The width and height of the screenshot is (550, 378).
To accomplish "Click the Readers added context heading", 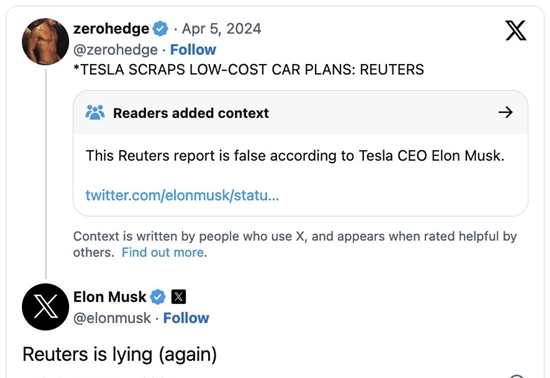I will pos(191,113).
